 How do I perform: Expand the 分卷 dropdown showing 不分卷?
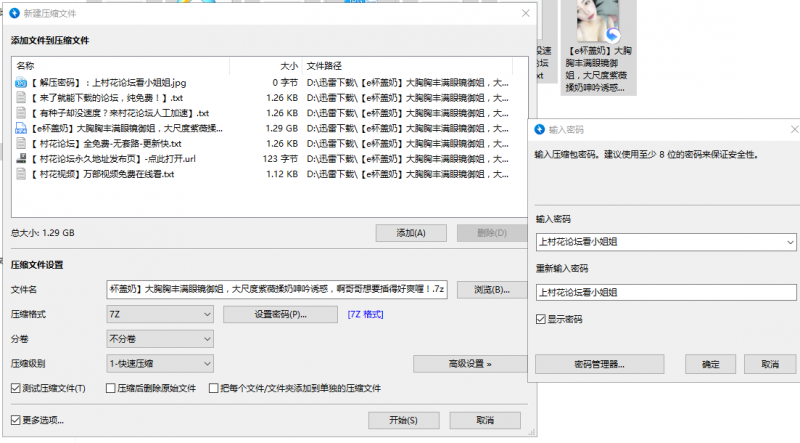pyautogui.click(x=160, y=339)
